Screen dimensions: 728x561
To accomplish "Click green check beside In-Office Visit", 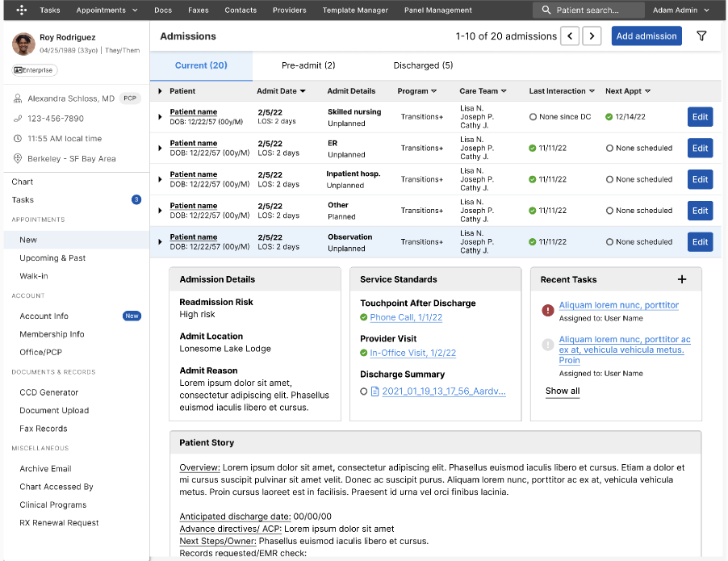I will 363,353.
